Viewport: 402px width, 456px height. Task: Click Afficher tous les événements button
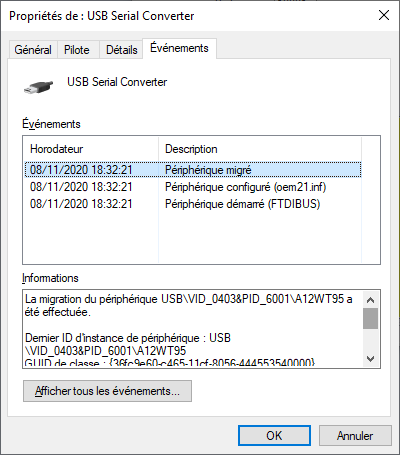107,391
